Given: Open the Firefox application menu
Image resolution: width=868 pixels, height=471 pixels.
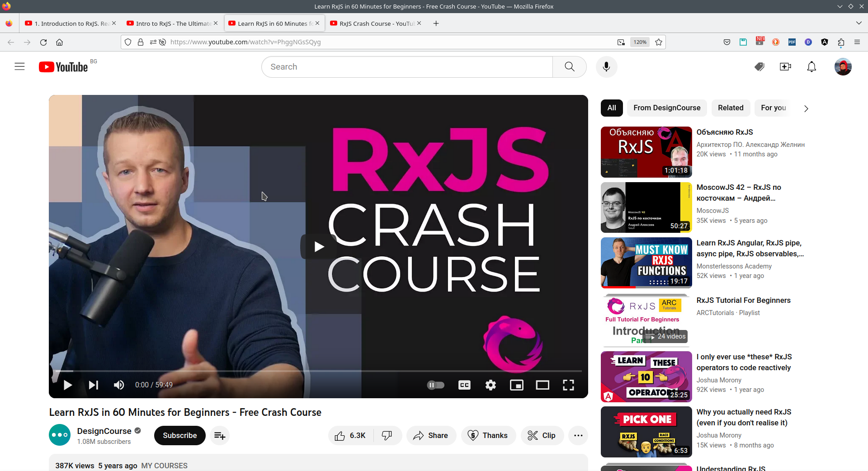Looking at the screenshot, I should click(857, 42).
